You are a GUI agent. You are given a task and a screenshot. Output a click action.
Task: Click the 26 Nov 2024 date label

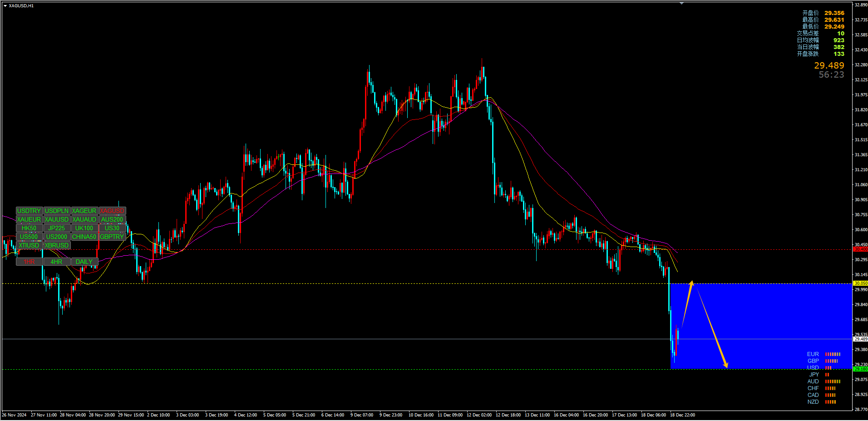point(14,415)
